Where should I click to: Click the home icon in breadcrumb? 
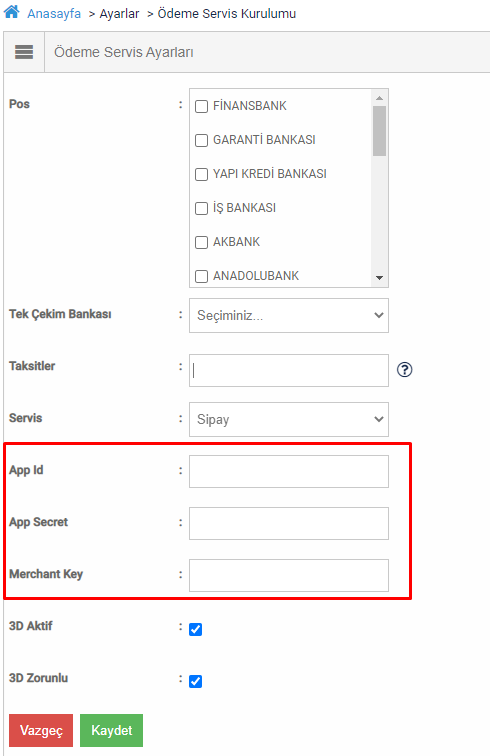11,12
